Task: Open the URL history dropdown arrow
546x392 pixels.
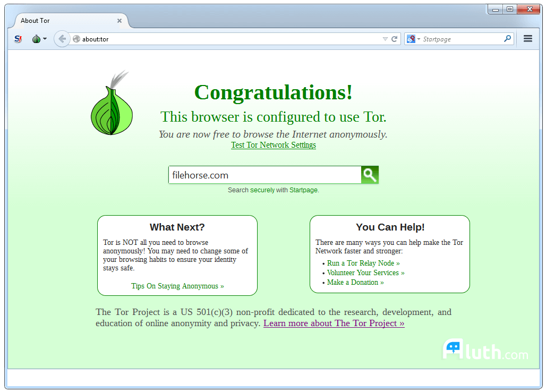Action: click(x=385, y=39)
